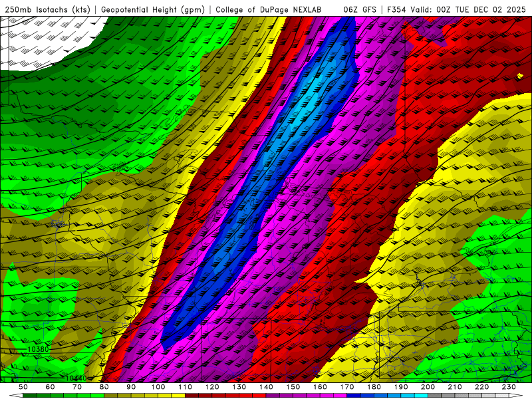This screenshot has height=399, width=532.
Task: Click the 190 value on the color scale
Action: (401, 387)
